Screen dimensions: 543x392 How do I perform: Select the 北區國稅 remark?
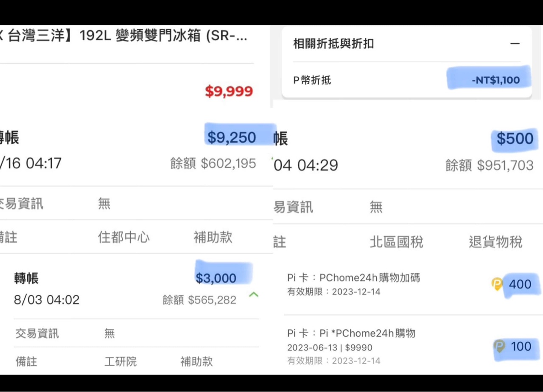397,242
